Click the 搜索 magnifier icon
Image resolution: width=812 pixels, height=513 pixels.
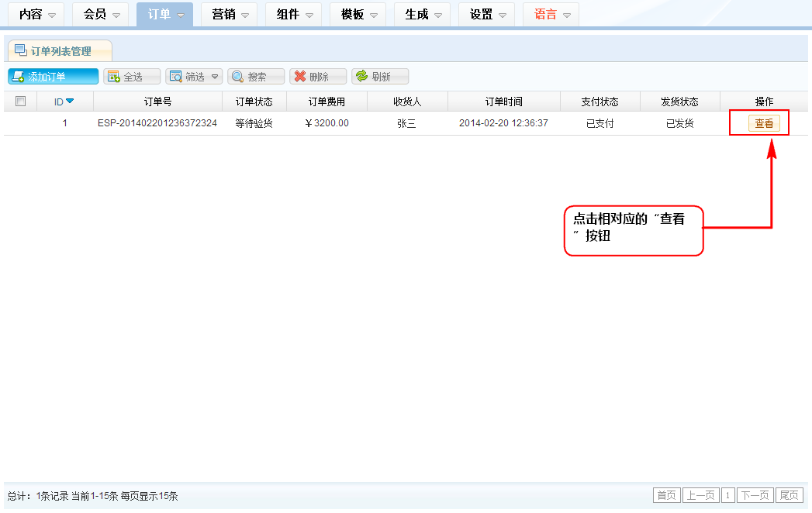pos(237,77)
